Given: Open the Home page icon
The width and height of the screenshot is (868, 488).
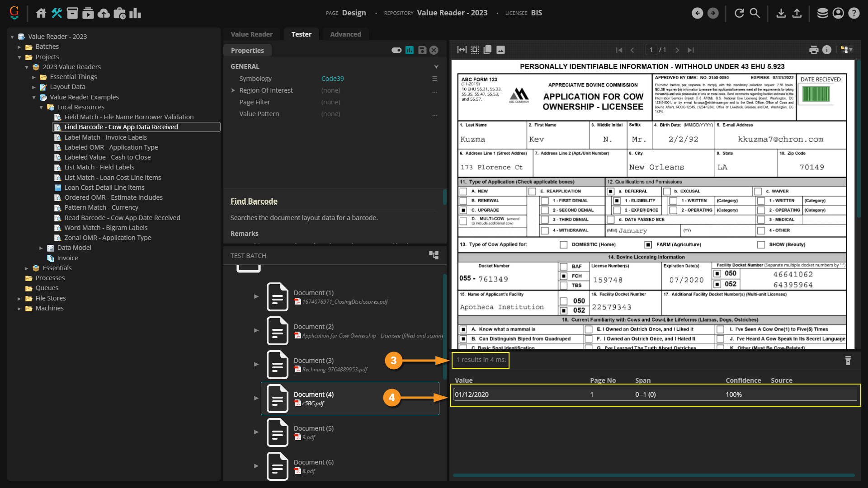Looking at the screenshot, I should pos(41,13).
